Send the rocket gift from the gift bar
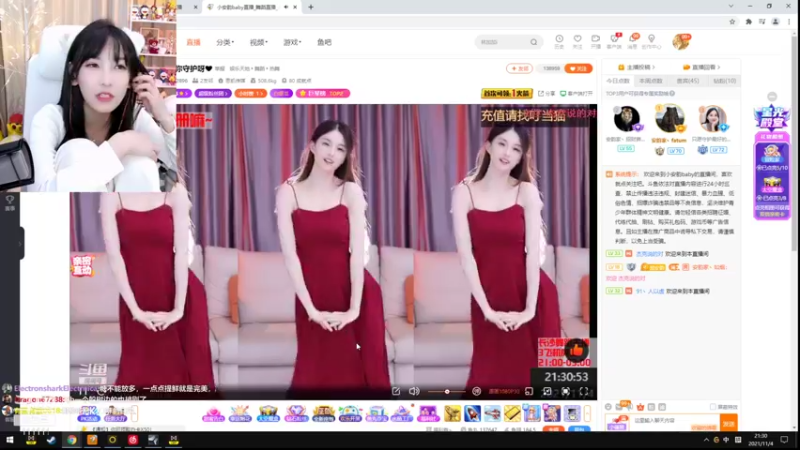 [472, 414]
